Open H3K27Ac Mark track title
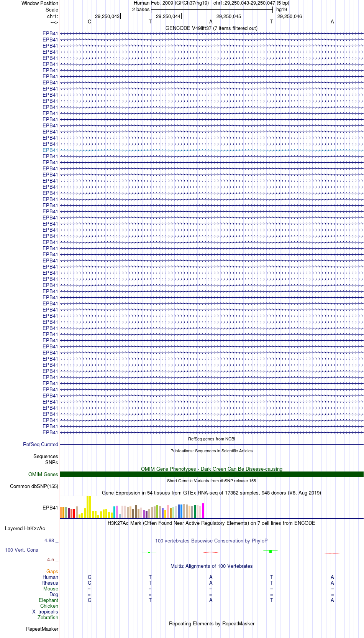Screen dimensions: 364x638 click(212, 523)
